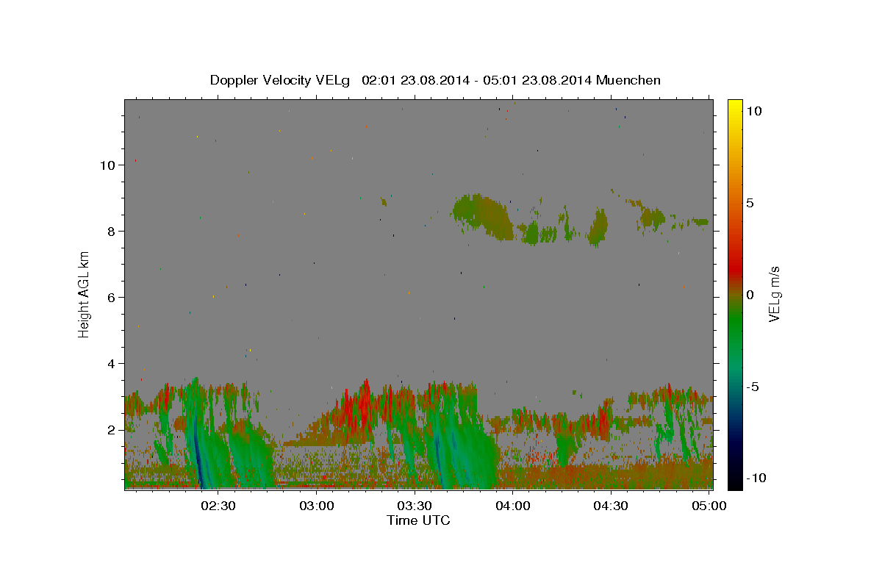The height and width of the screenshot is (588, 882).
Task: Click the 'VELg m/s' colorbar label
Action: [773, 294]
